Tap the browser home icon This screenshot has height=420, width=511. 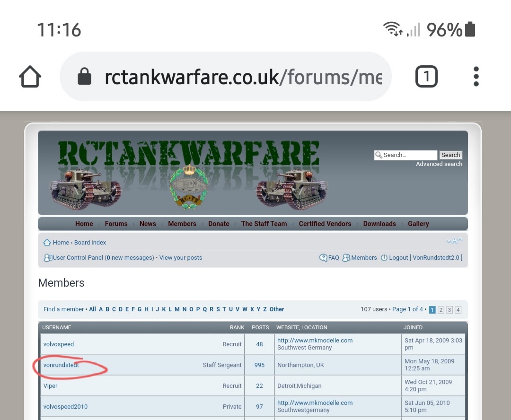30,77
